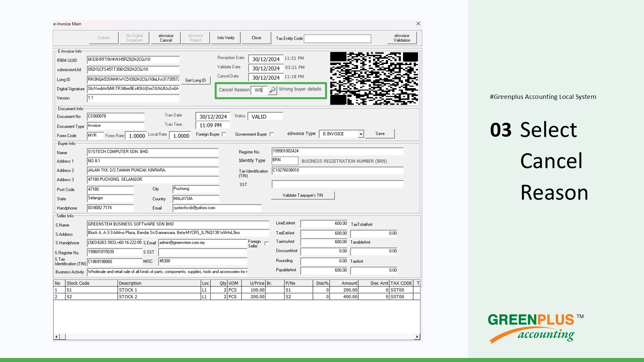The width and height of the screenshot is (644, 362).
Task: Click the Close toolbar button
Action: (x=256, y=38)
